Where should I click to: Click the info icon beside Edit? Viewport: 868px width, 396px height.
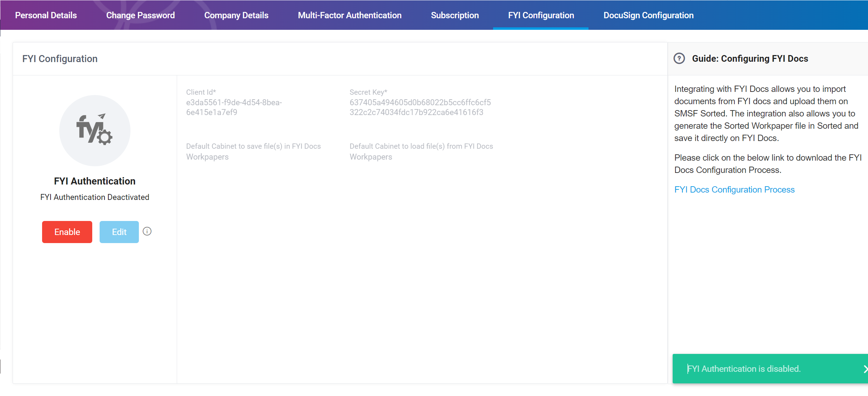[x=147, y=231]
